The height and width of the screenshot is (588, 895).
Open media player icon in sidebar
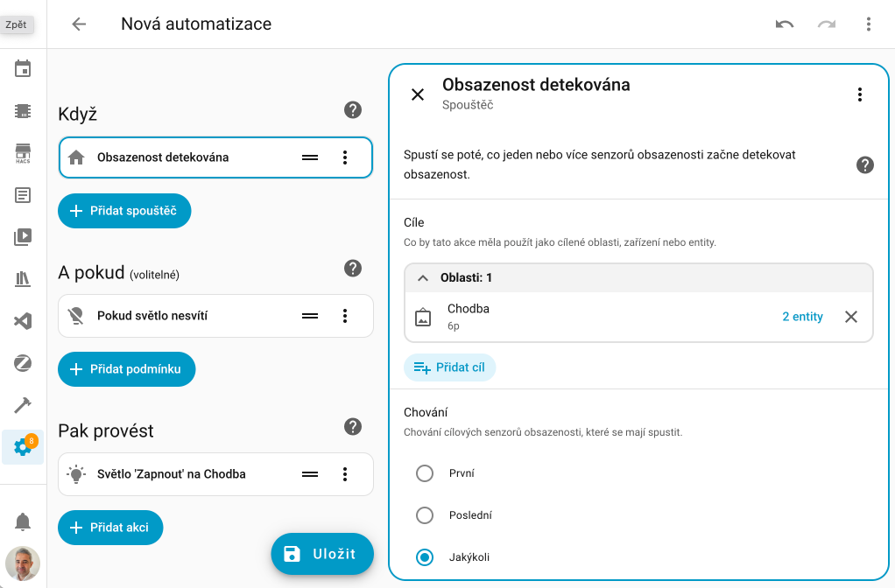[23, 236]
